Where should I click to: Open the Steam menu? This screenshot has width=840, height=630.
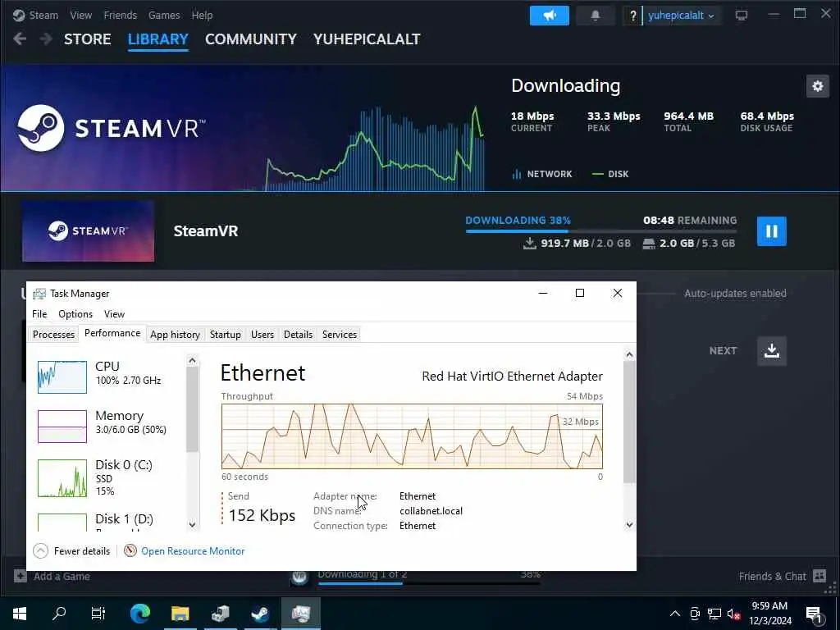point(44,15)
